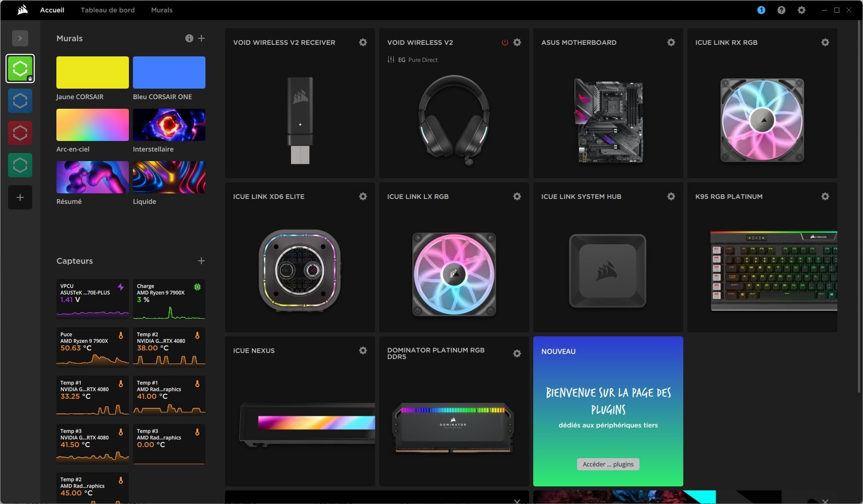Viewport: 863px width, 504px height.
Task: Click the K95 RGB PLATINUM keyboard image
Action: click(773, 271)
